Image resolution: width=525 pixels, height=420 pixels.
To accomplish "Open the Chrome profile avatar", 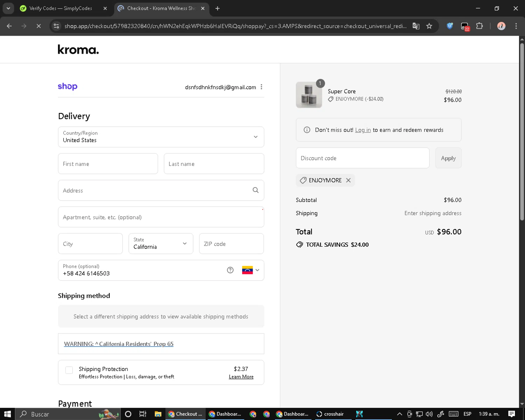I will pyautogui.click(x=501, y=26).
